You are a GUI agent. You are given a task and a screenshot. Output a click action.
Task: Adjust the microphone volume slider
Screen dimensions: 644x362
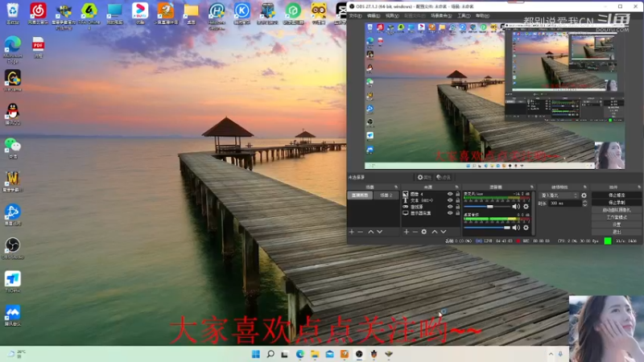click(x=487, y=207)
